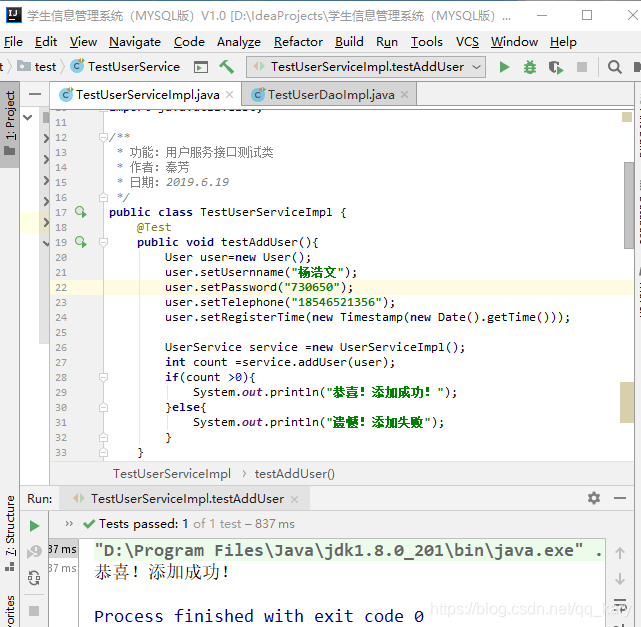Click TestUserService in navigation bar
641x627 pixels.
(134, 67)
